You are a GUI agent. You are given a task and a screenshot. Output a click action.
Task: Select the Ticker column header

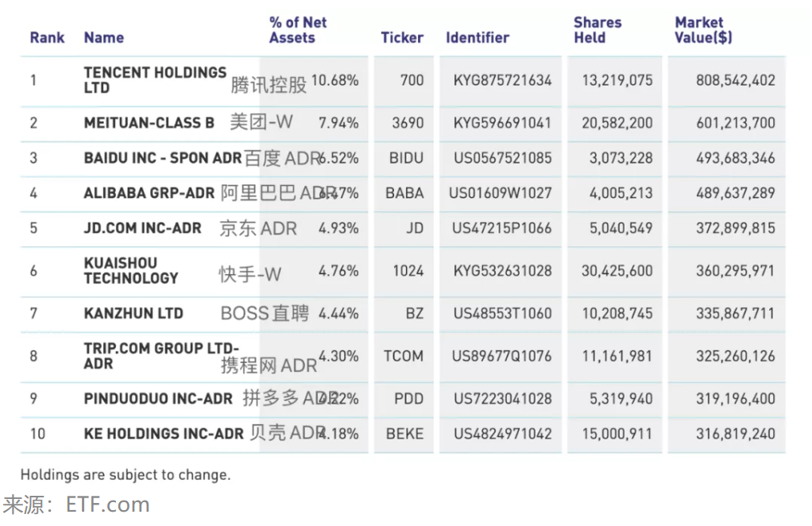tap(402, 37)
